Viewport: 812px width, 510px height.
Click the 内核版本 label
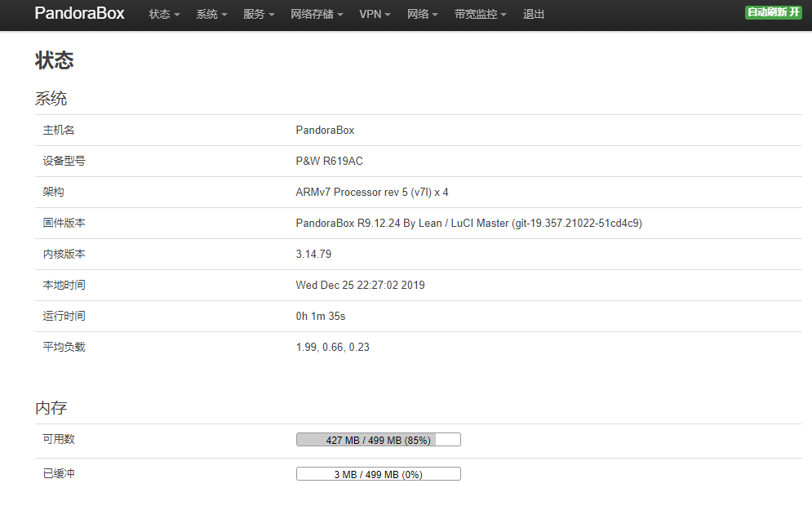tap(64, 255)
